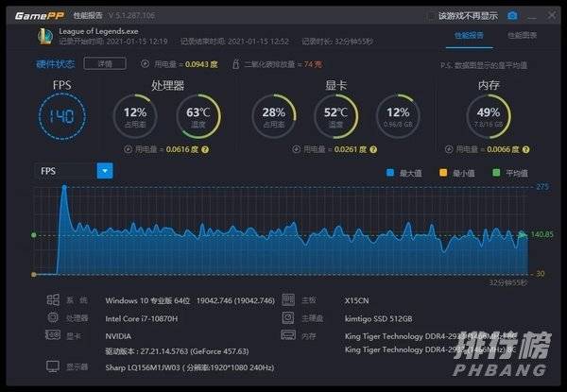567x392 pixels.
Task: Click the graphics card icon next to NVIDIA
Action: 53,335
